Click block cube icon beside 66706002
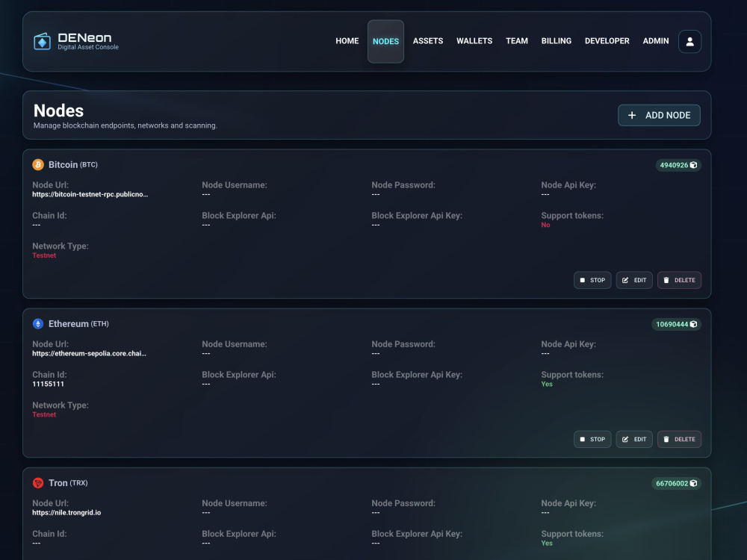 point(694,483)
